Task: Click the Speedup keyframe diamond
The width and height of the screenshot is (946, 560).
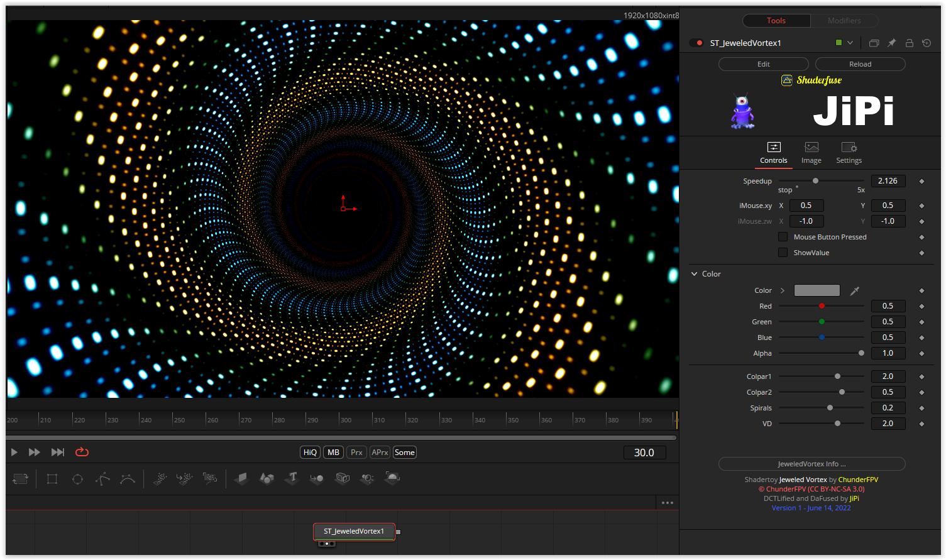Action: (921, 182)
